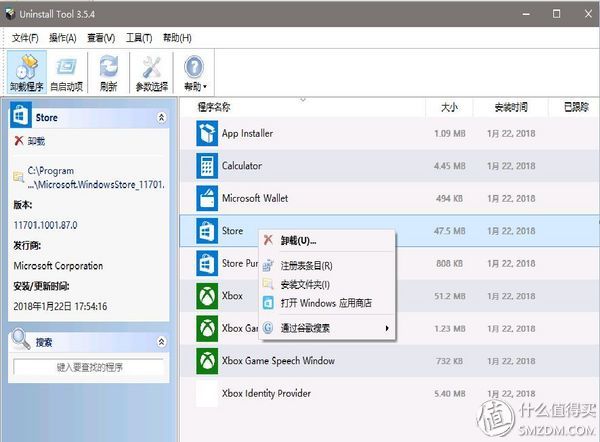The image size is (600, 442).
Task: Choose 安装文件夹(I) in the context menu
Action: click(327, 284)
